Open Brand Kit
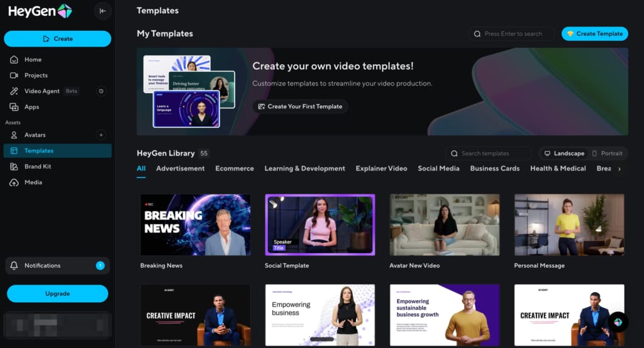 pos(57,166)
